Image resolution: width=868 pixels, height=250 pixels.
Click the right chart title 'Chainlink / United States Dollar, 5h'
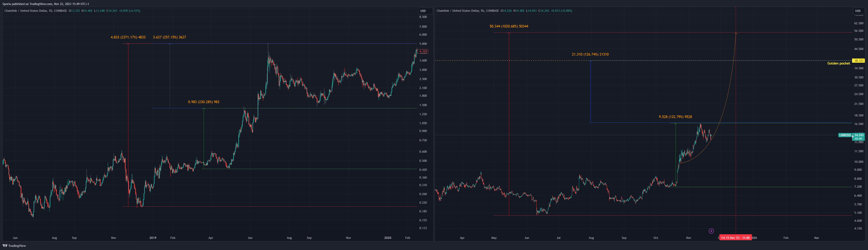click(461, 11)
